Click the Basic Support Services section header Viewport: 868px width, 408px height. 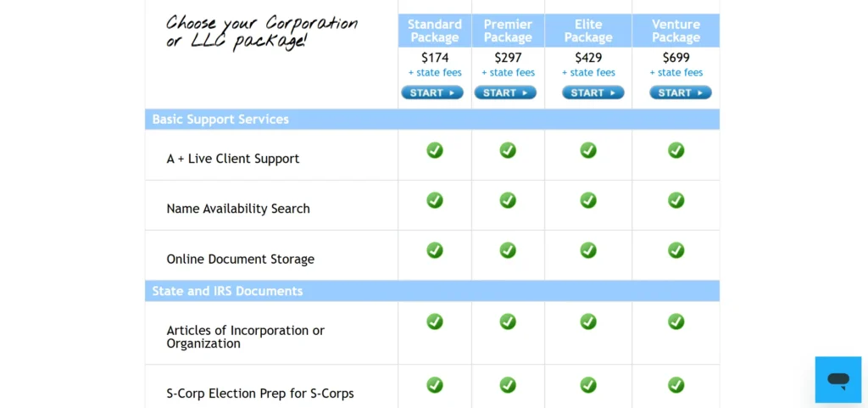220,120
